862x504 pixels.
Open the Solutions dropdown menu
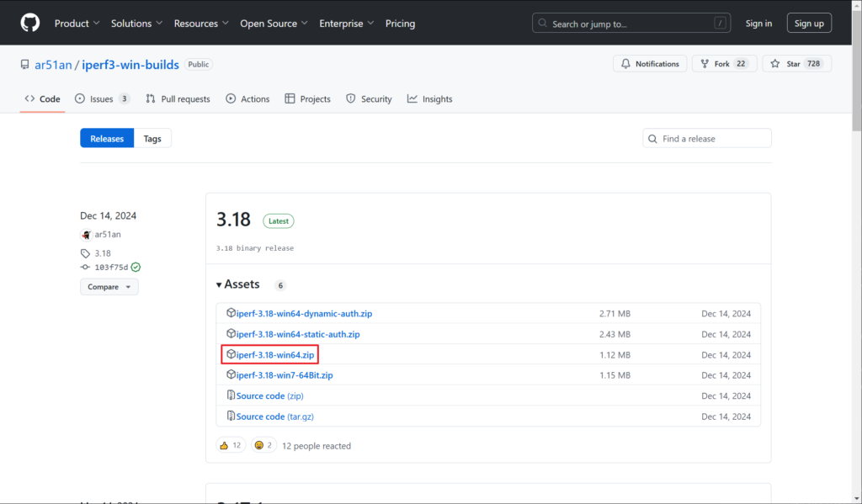pyautogui.click(x=136, y=24)
